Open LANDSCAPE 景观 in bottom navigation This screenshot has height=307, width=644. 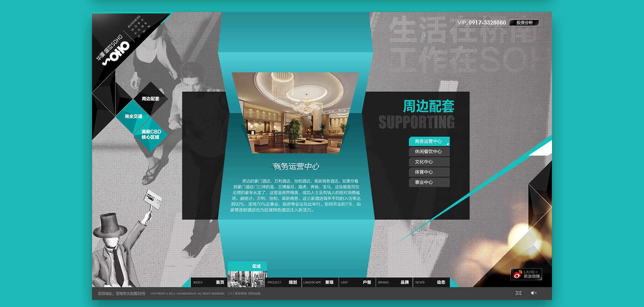319,282
